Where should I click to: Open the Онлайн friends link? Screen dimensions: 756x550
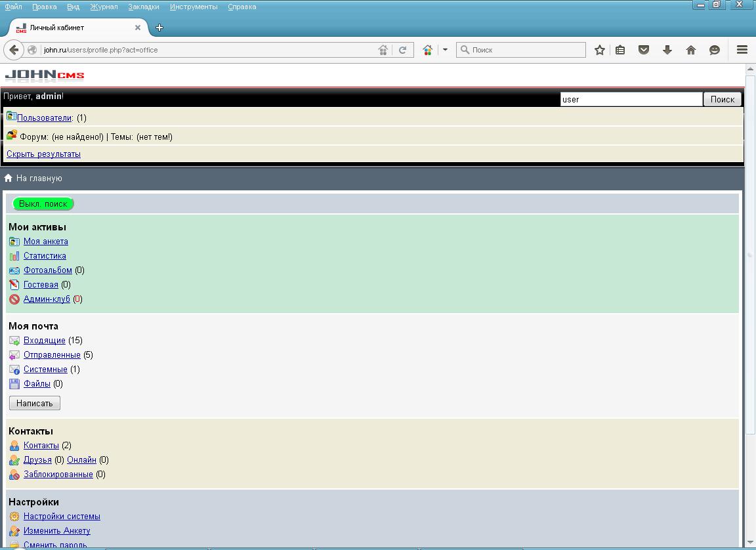[81, 460]
